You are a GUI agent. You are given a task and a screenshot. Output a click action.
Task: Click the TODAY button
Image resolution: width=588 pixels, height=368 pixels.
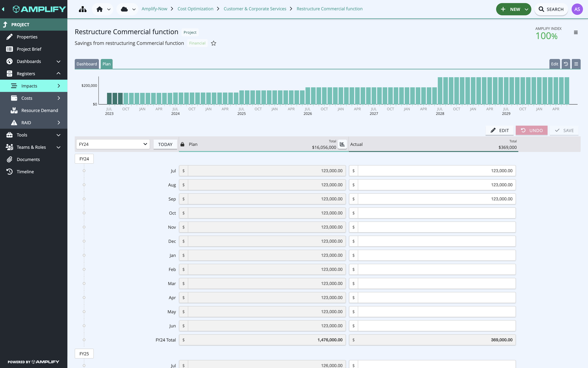[x=165, y=144]
